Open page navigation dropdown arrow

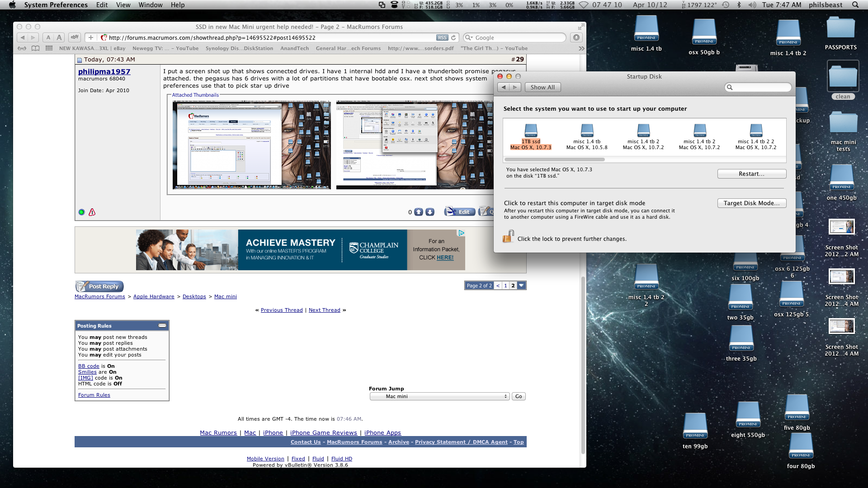[x=522, y=286]
